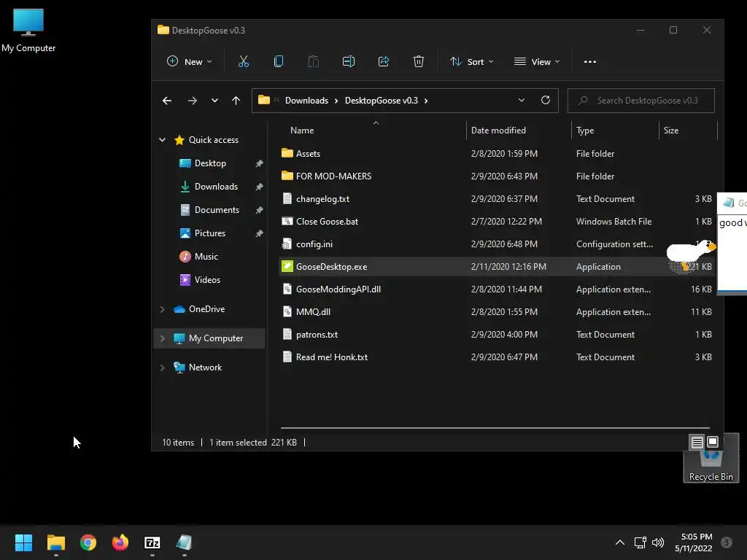Click the Rename toolbar icon
Image resolution: width=747 pixels, height=560 pixels.
tap(349, 61)
